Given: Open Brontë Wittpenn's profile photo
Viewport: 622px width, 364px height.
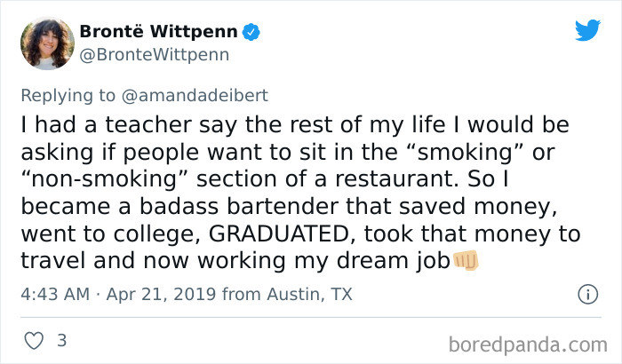Looking at the screenshot, I should point(45,44).
